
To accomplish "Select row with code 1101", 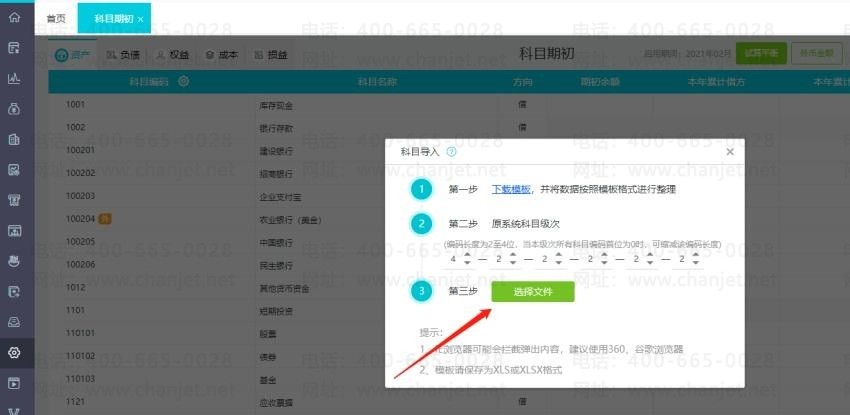I will (x=217, y=310).
